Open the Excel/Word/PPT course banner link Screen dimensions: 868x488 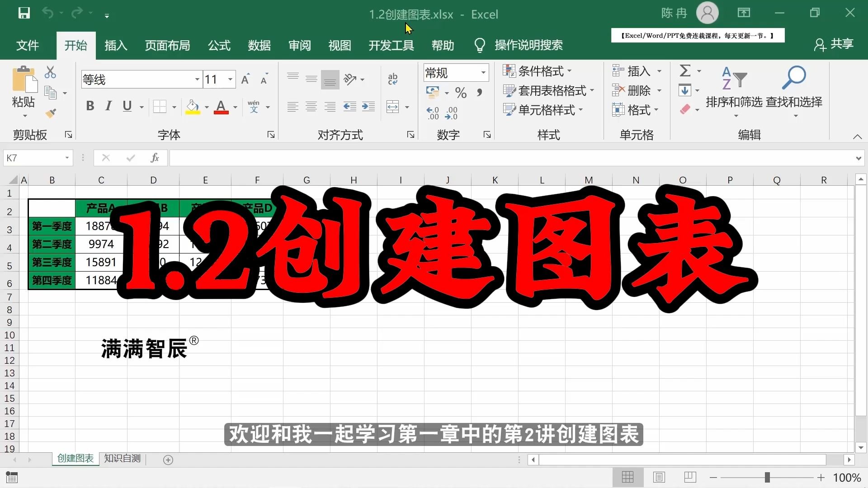[697, 35]
